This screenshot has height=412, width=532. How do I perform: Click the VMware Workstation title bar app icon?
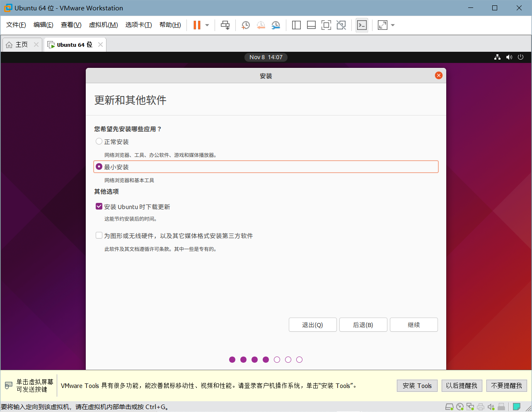[8, 8]
